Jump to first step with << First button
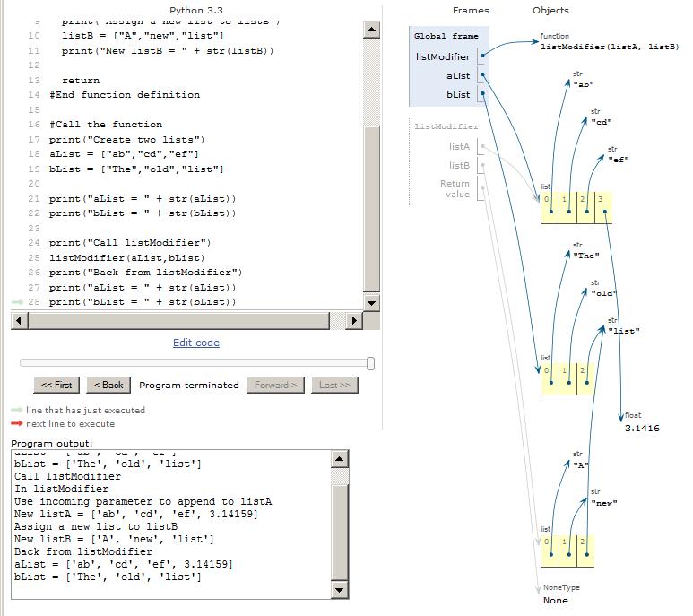The image size is (693, 616). 56,385
